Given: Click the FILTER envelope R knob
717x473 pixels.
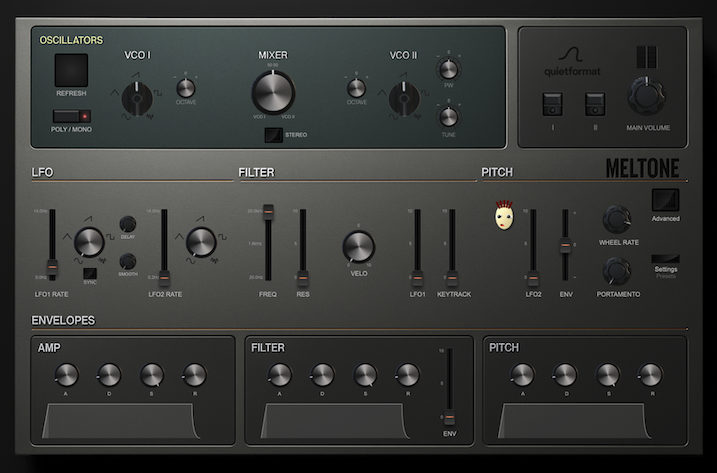Looking at the screenshot, I should pos(407,375).
